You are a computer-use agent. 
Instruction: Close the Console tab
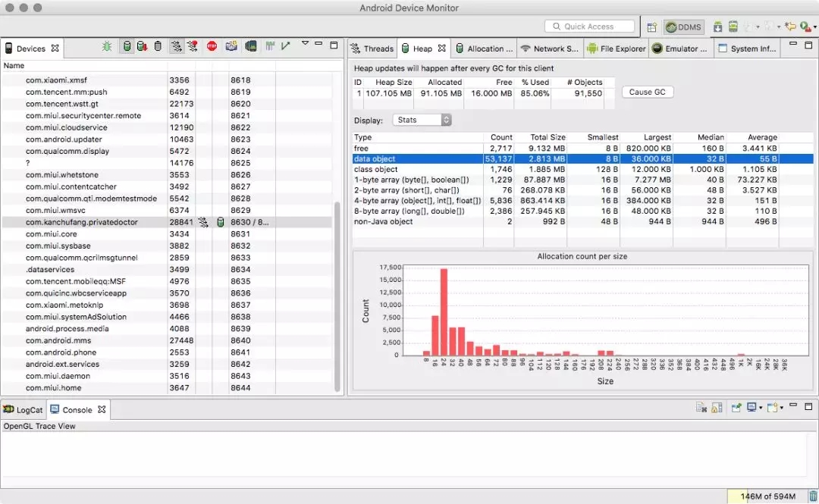point(102,409)
